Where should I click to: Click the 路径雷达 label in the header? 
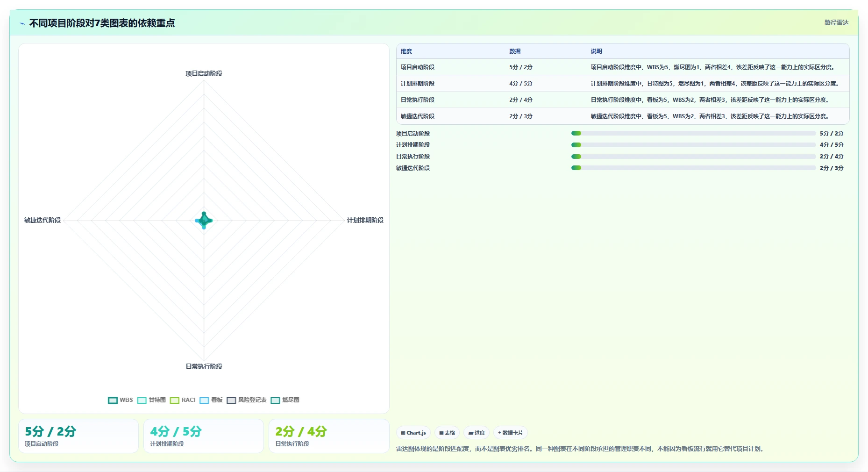[836, 22]
